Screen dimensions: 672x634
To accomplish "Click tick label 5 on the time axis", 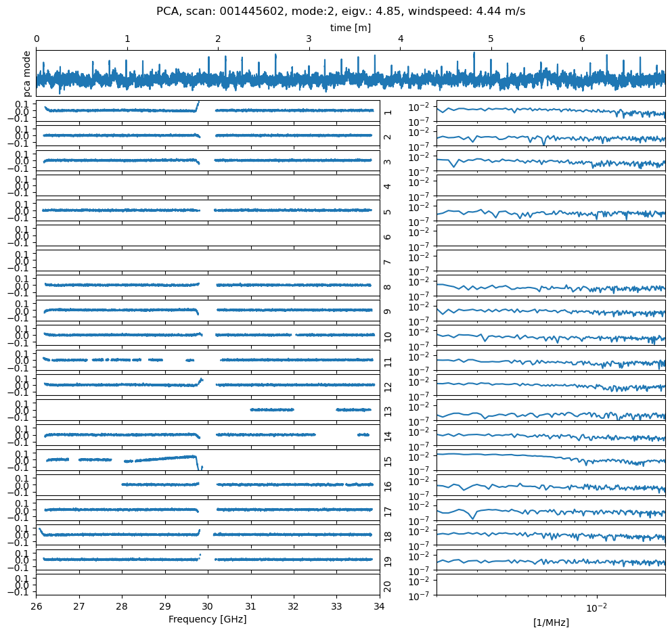I will tap(491, 40).
